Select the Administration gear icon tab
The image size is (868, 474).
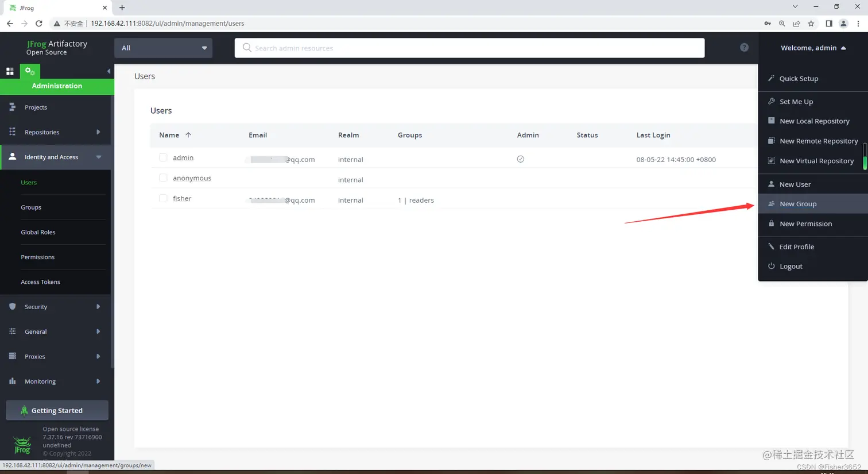pyautogui.click(x=30, y=71)
